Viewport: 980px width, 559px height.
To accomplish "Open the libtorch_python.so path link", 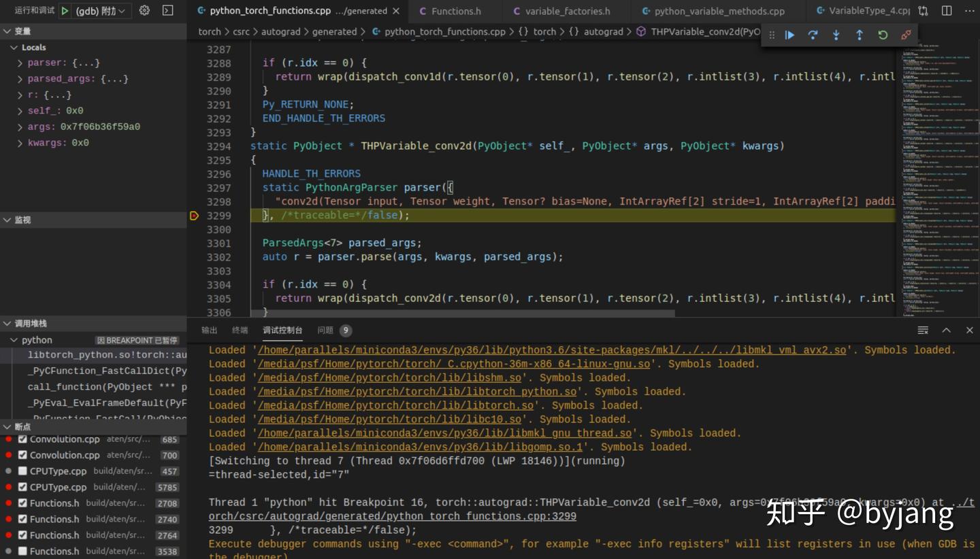I will click(x=417, y=392).
